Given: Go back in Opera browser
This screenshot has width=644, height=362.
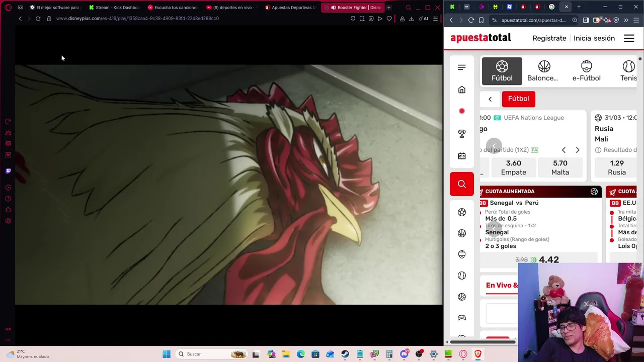Looking at the screenshot, I should 20,19.
